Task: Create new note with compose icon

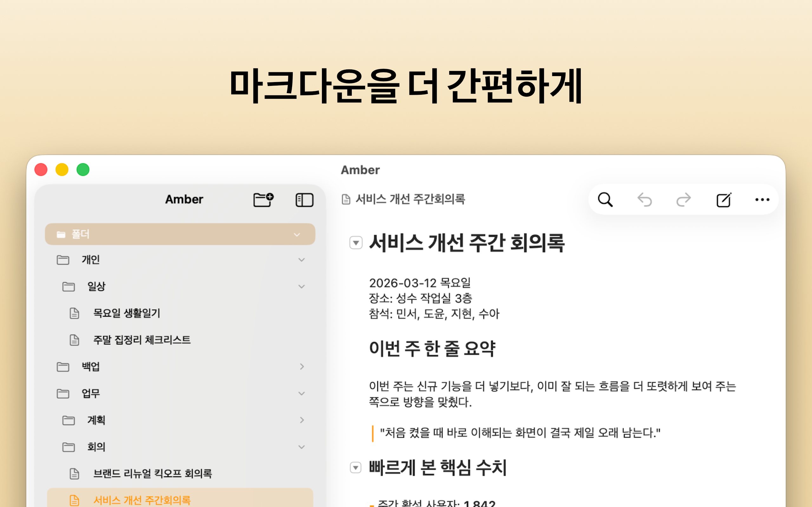Action: coord(724,200)
